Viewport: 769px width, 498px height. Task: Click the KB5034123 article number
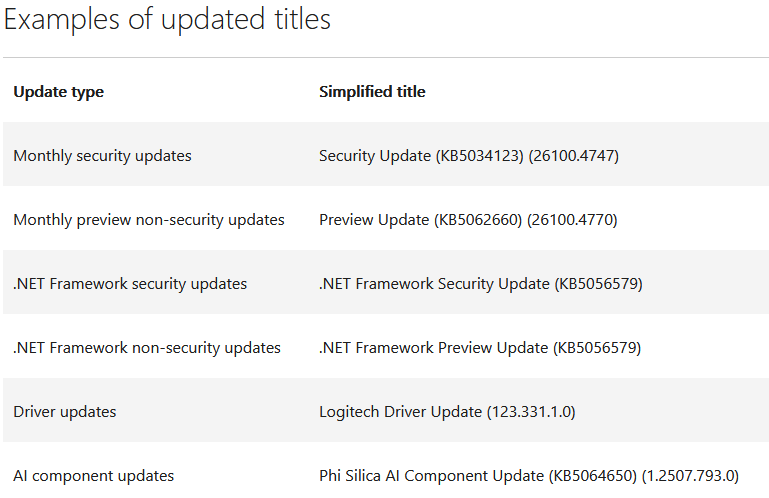[478, 156]
